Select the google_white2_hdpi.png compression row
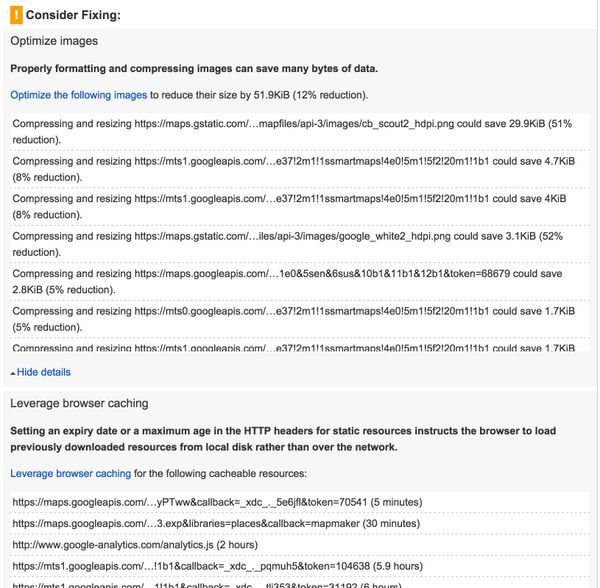 pos(290,245)
